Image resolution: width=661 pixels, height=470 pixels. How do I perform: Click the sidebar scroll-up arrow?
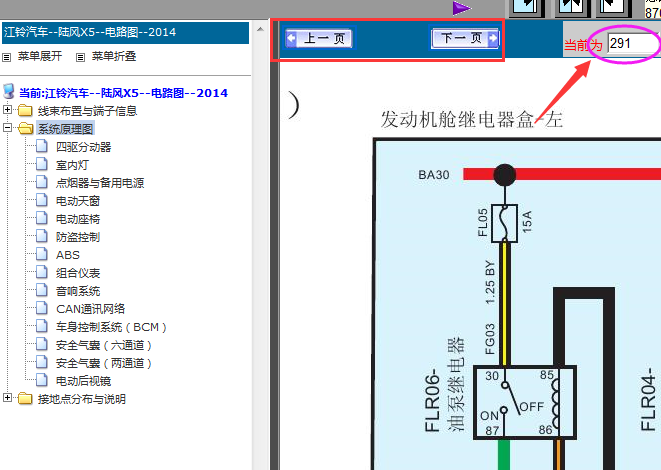(x=261, y=30)
